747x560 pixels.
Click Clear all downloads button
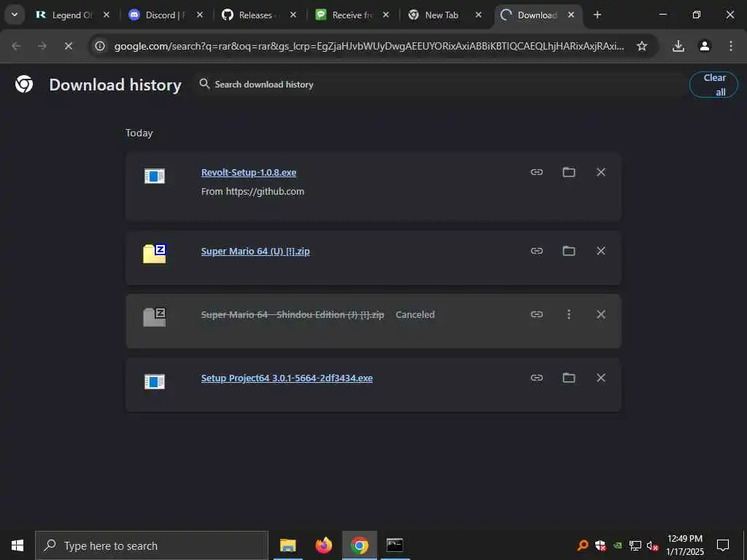(x=713, y=85)
